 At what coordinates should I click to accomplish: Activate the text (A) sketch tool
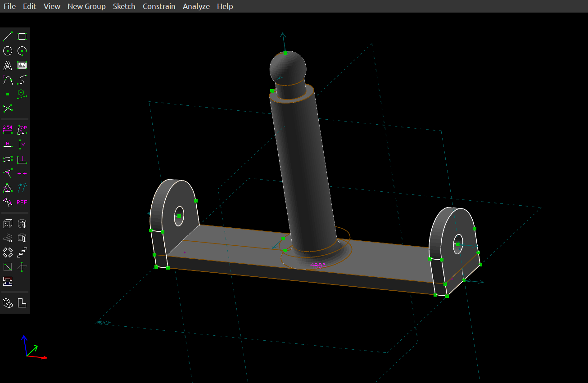[8, 66]
